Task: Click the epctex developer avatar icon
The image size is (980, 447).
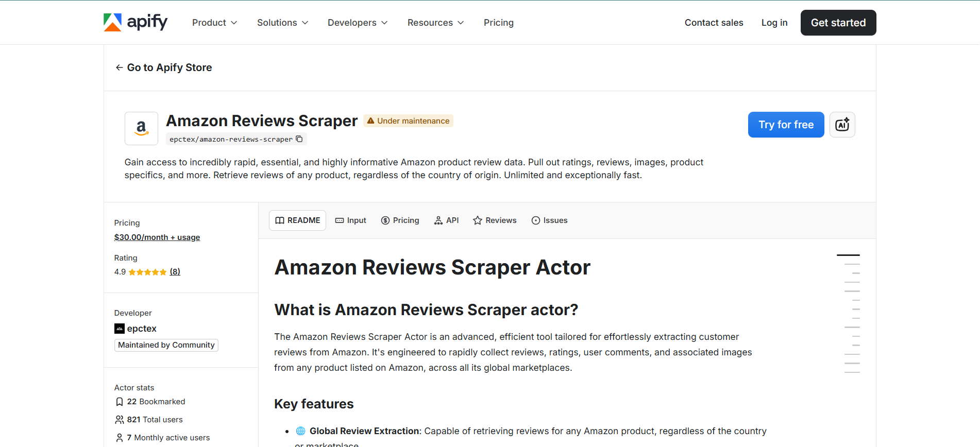Action: [x=120, y=329]
